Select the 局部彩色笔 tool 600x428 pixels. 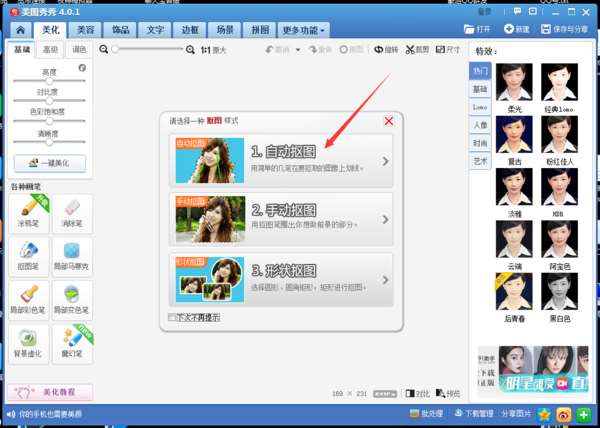coord(29,300)
